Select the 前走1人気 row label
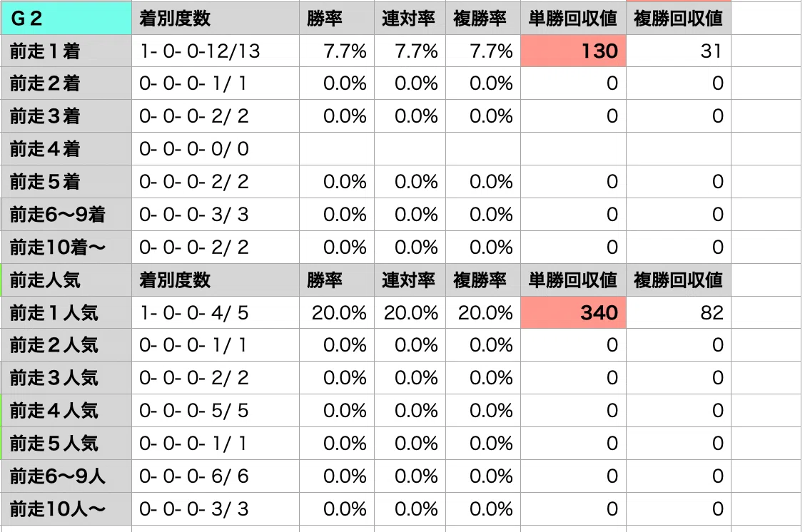805x532 pixels. pyautogui.click(x=66, y=312)
